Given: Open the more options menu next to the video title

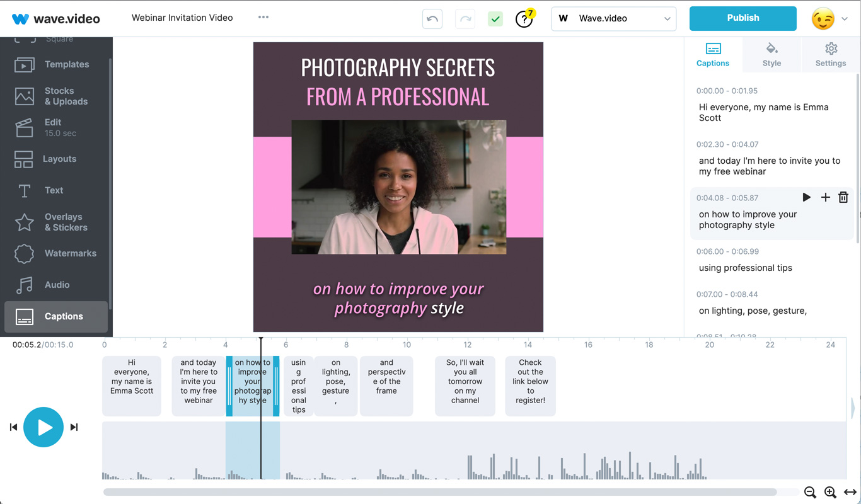Looking at the screenshot, I should tap(263, 18).
